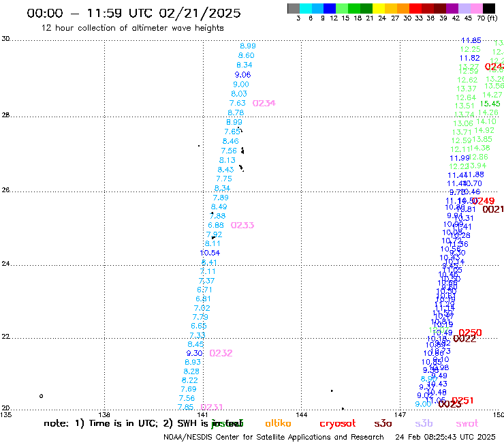Click the pink track time label 0232
504x443 pixels.
[221, 353]
